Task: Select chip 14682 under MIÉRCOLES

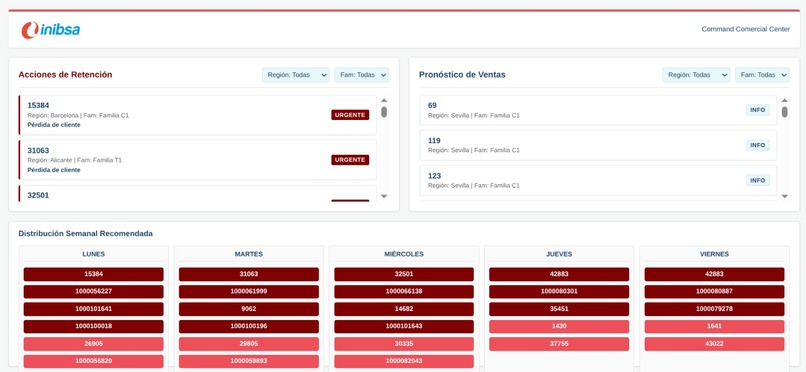Action: click(x=404, y=309)
